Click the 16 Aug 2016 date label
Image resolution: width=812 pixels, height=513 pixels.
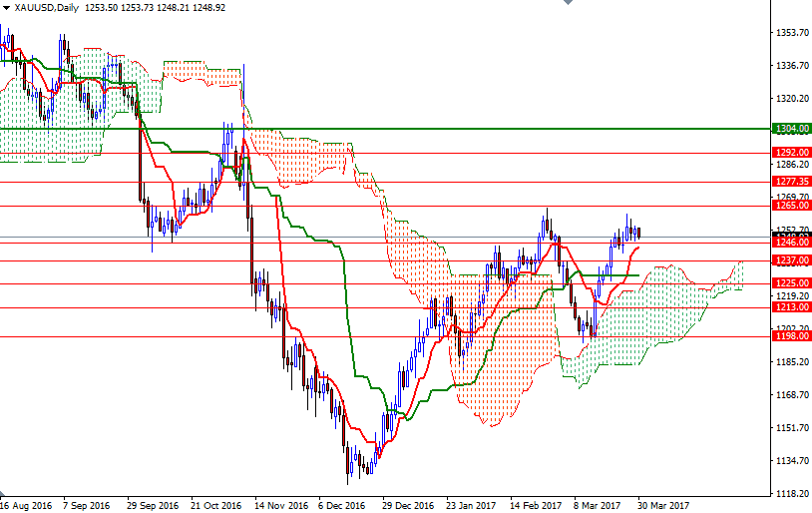point(28,505)
